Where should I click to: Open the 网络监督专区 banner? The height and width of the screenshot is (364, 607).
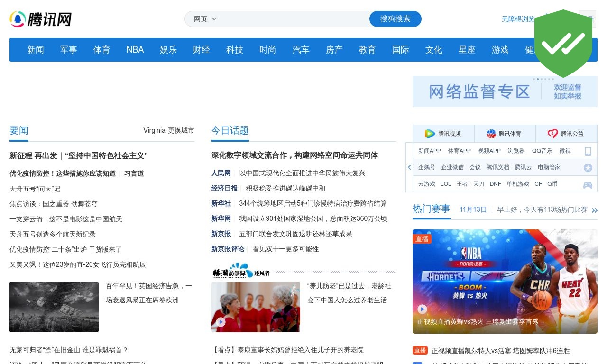coord(505,91)
